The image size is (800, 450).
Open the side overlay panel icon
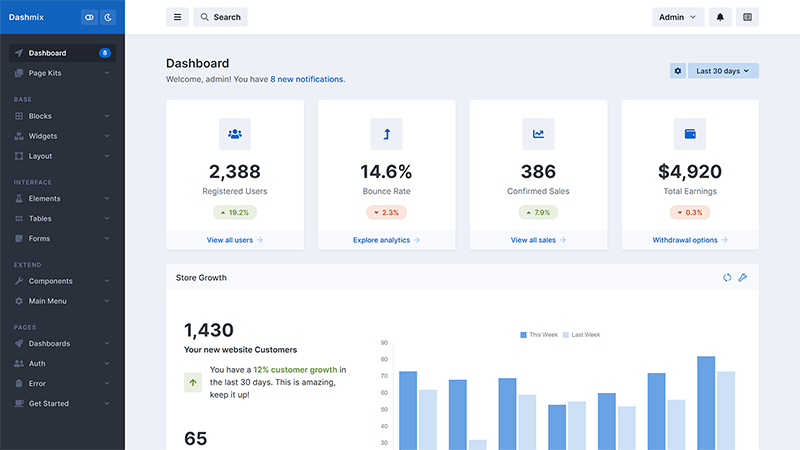pos(747,17)
